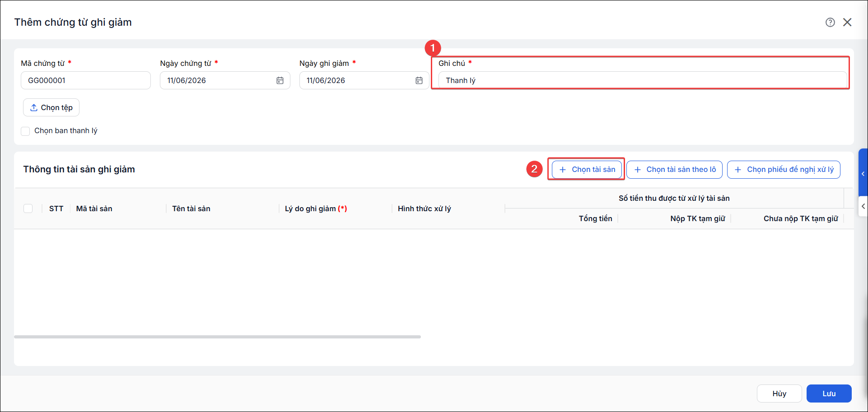Click the upload icon in Chọn tệp
The image size is (868, 412).
pyautogui.click(x=34, y=107)
